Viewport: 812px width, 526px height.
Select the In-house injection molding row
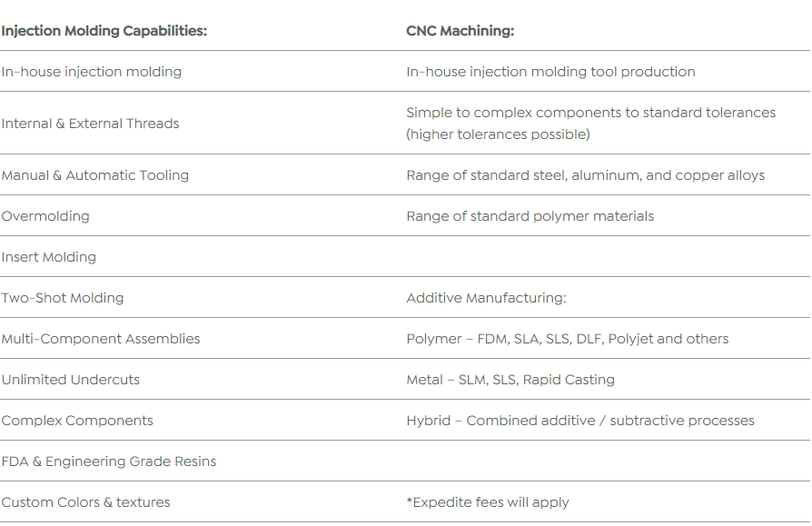coord(92,72)
